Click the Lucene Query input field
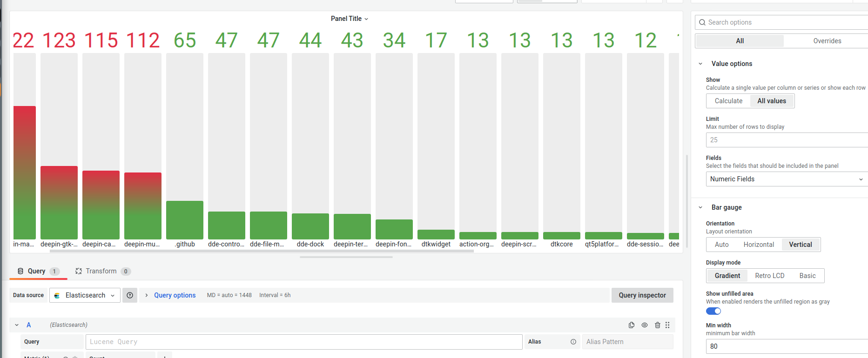This screenshot has height=358, width=868. 303,342
